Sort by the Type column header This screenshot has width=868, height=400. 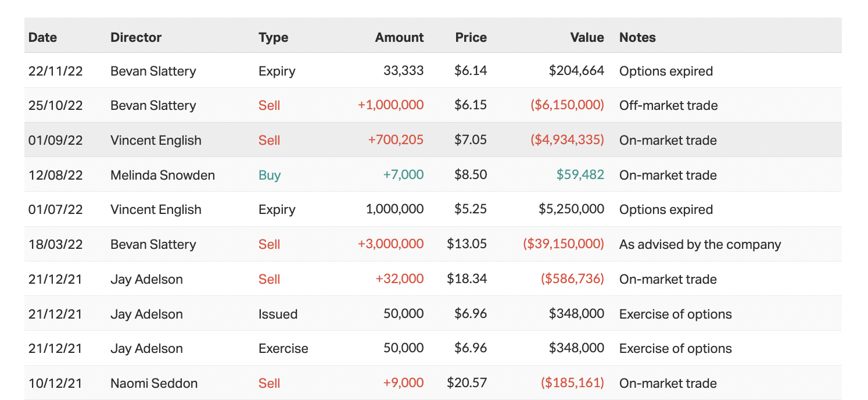[x=273, y=37]
